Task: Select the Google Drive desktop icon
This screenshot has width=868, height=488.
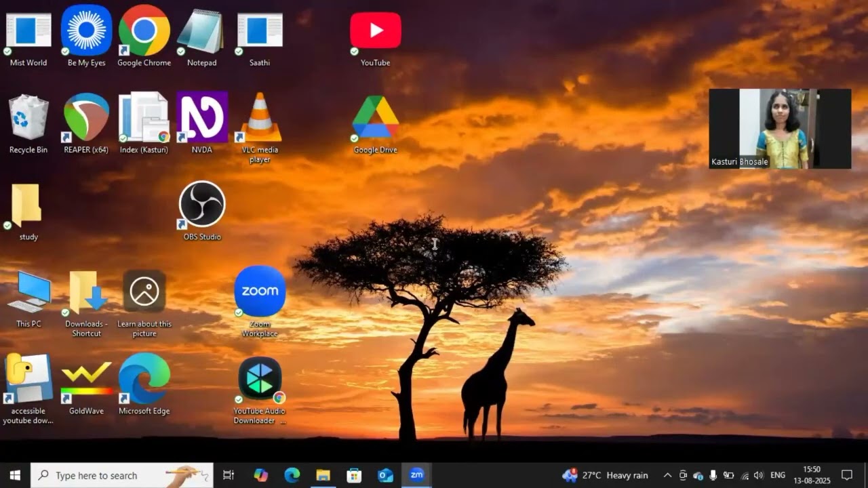Action: pyautogui.click(x=375, y=125)
